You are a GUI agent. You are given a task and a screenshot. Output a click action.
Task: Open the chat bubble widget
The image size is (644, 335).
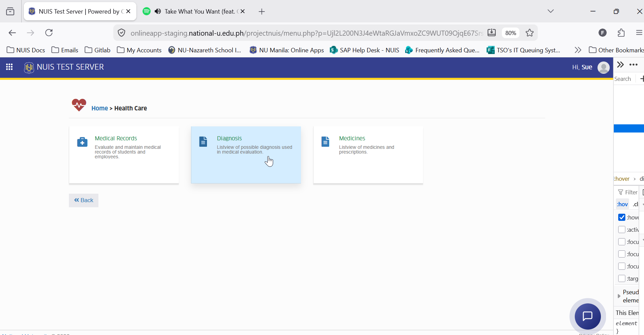click(588, 316)
